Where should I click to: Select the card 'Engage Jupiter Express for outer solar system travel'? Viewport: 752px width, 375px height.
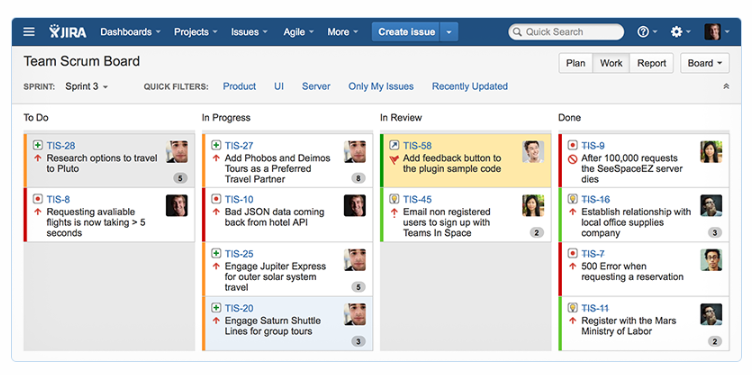click(x=287, y=269)
